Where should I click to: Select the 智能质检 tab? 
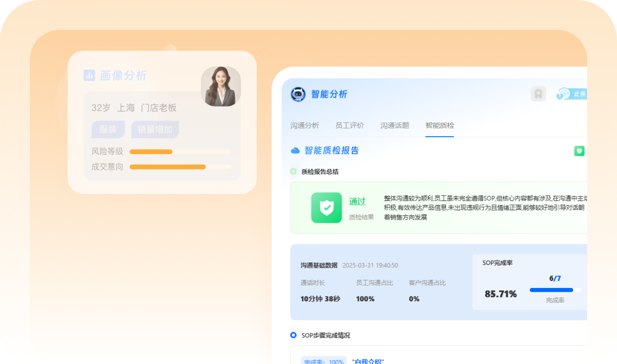point(439,125)
